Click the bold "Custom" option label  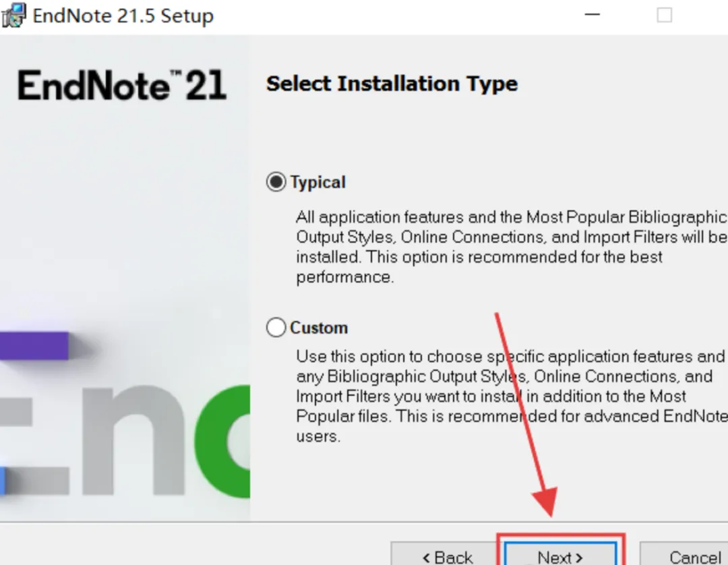319,328
